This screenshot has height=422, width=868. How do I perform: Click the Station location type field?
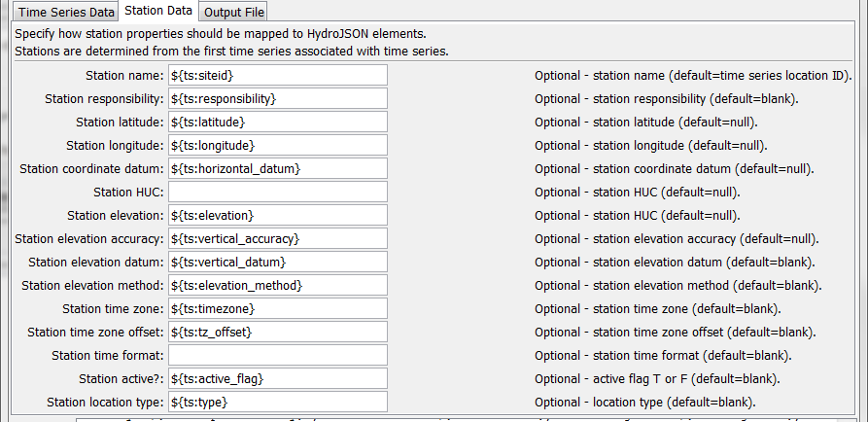pos(278,402)
